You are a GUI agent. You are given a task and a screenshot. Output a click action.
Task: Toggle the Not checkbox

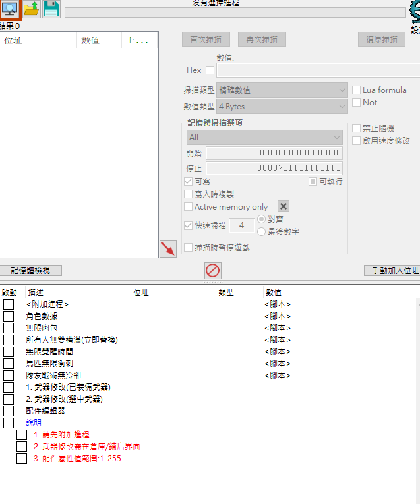point(356,103)
